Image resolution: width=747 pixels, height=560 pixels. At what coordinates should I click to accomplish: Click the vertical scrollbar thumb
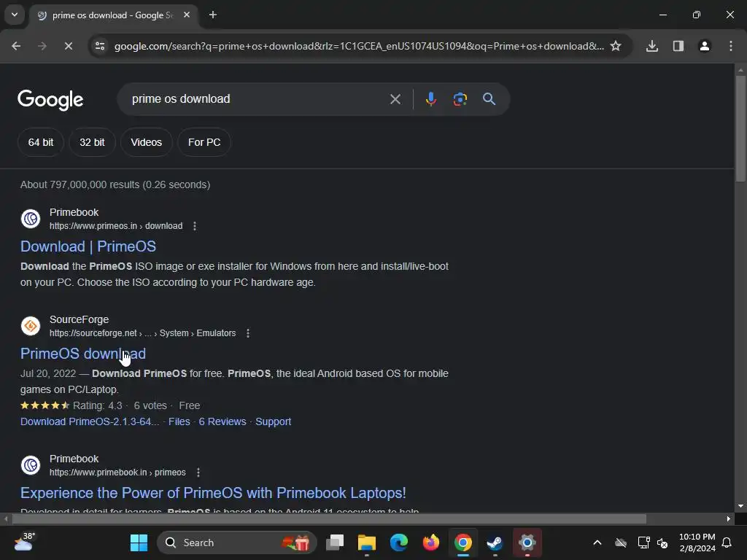[740, 128]
